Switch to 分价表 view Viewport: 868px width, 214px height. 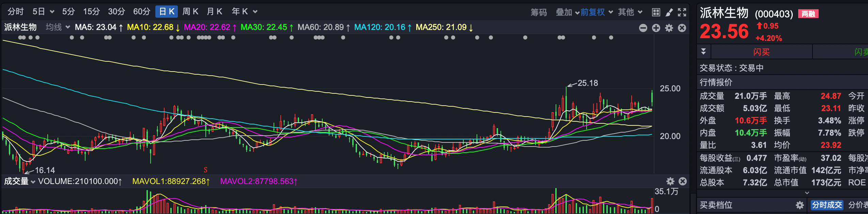[x=858, y=205]
